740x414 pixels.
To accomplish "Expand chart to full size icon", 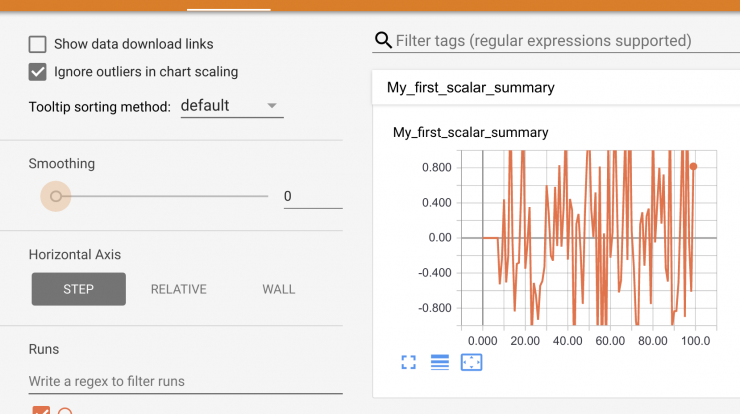I will pos(409,363).
